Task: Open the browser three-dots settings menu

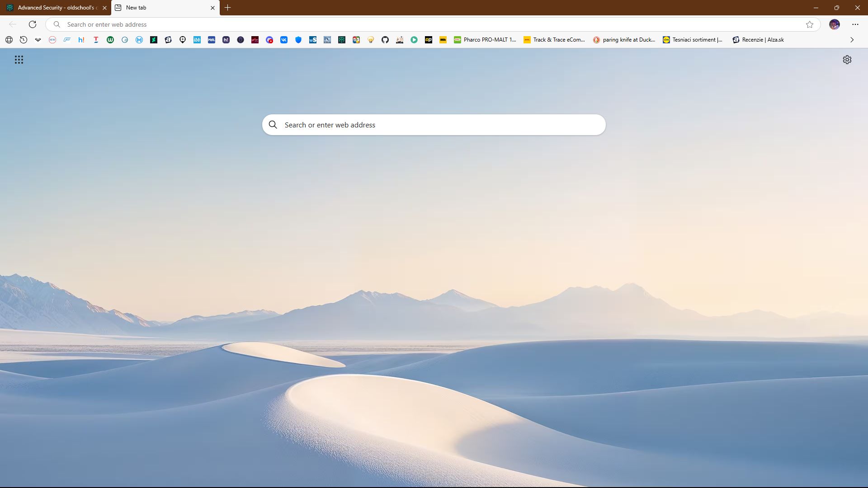Action: point(855,24)
